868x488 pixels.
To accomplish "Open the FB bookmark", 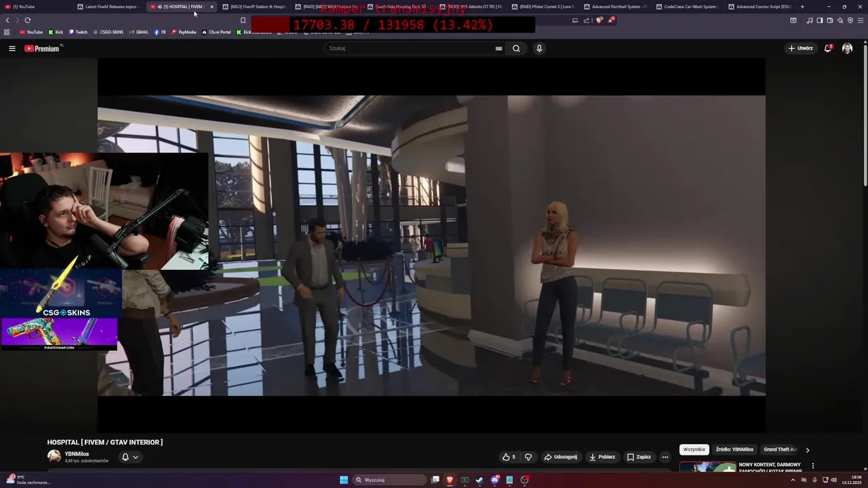I will click(x=160, y=32).
